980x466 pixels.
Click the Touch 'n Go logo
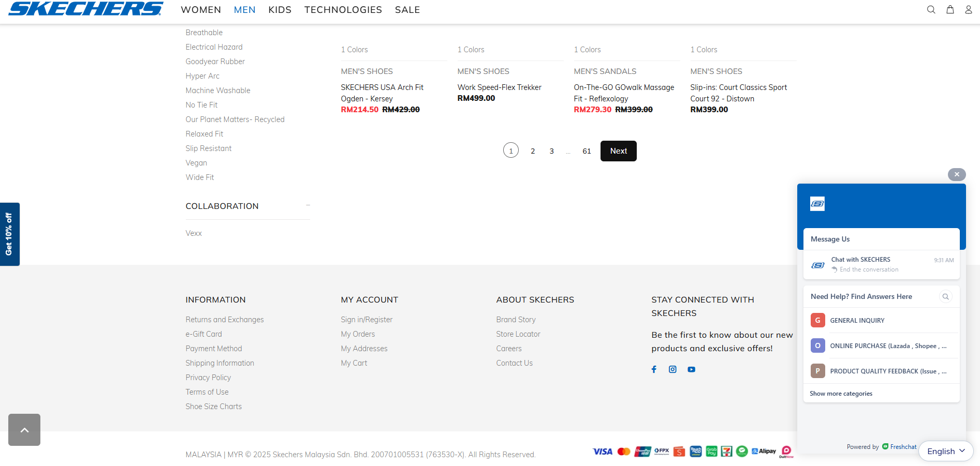click(x=696, y=452)
